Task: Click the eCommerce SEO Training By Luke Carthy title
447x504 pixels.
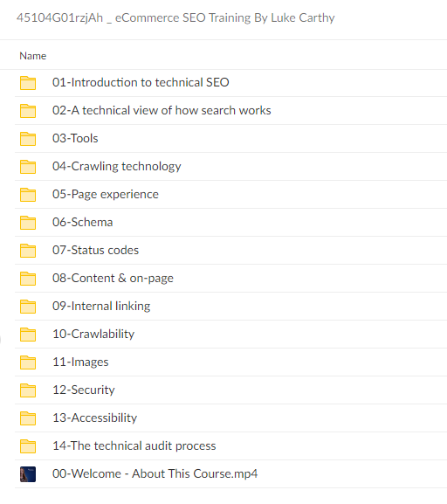Action: (x=175, y=18)
